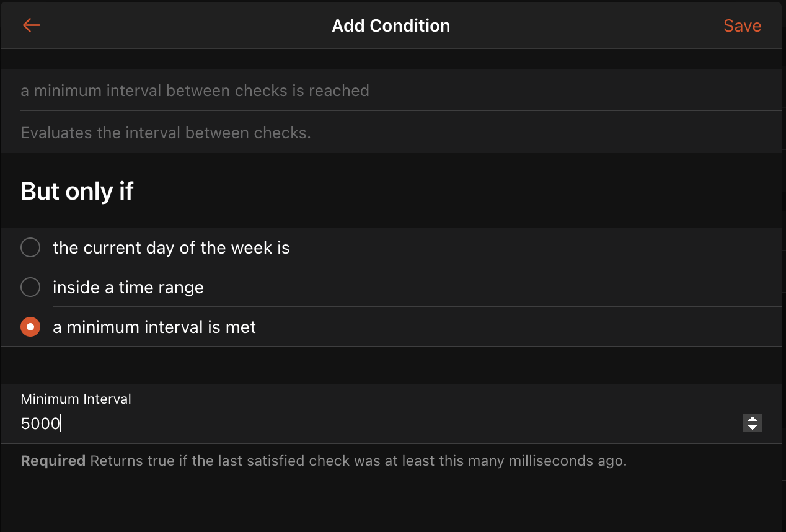The image size is (786, 532).
Task: Click the Evaluates the interval description text
Action: [166, 133]
